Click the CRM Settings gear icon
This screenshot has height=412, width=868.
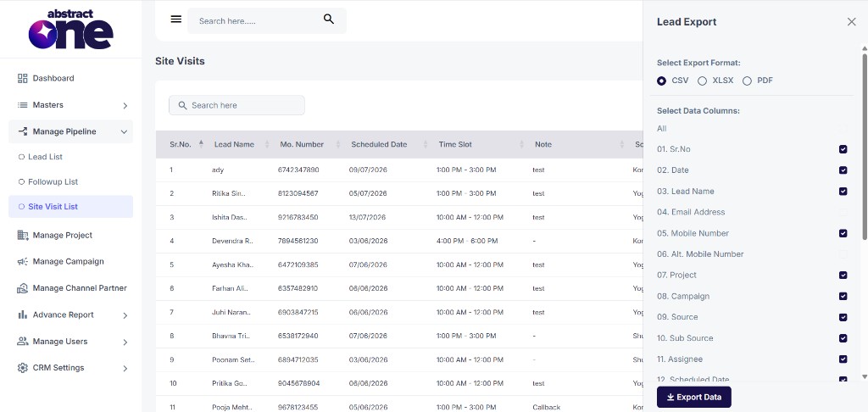[23, 368]
